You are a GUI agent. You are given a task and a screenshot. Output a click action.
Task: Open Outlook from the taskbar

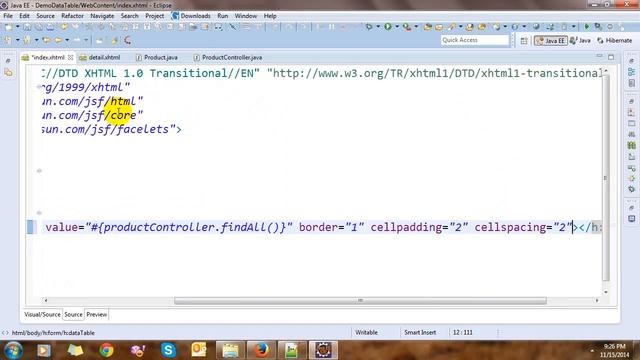tap(199, 350)
